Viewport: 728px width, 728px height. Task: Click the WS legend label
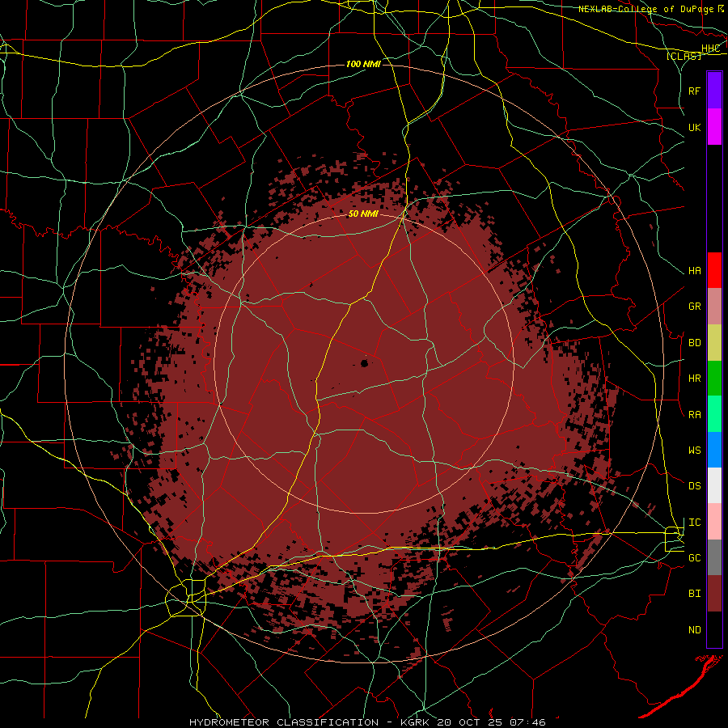(x=694, y=451)
